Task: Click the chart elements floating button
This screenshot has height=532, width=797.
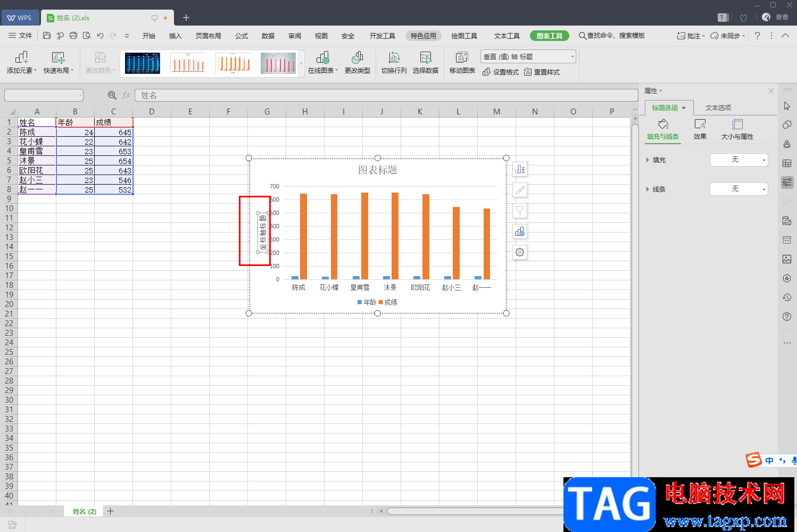Action: point(520,169)
